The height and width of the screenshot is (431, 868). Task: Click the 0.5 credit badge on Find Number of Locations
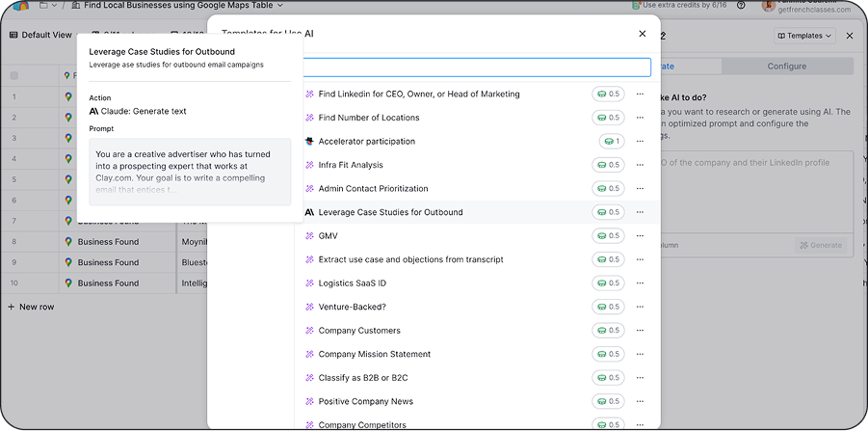click(x=608, y=118)
